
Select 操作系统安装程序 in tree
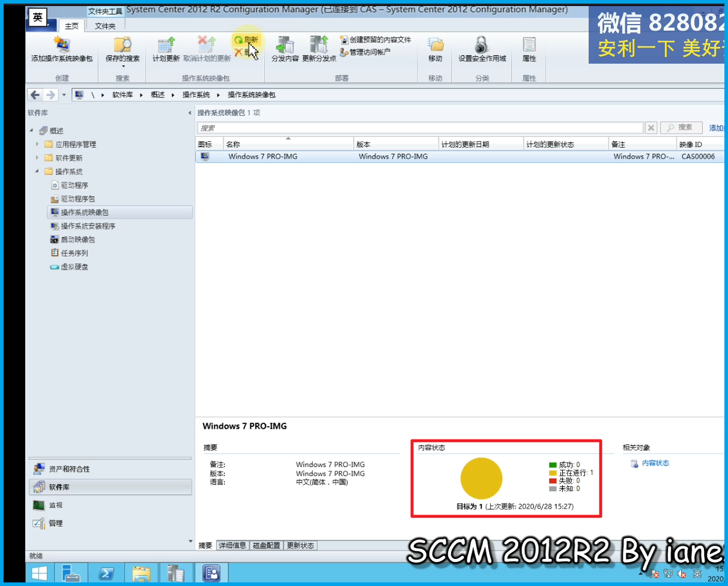click(x=83, y=226)
